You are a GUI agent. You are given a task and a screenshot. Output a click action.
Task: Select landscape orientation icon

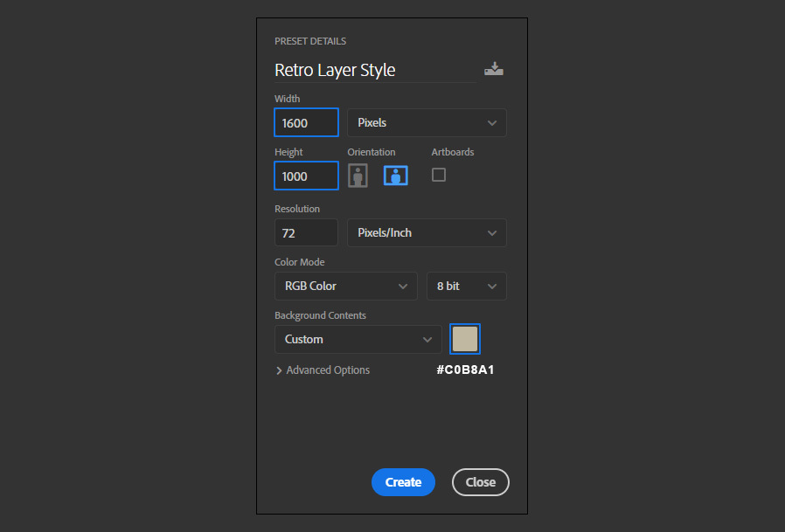click(x=396, y=176)
